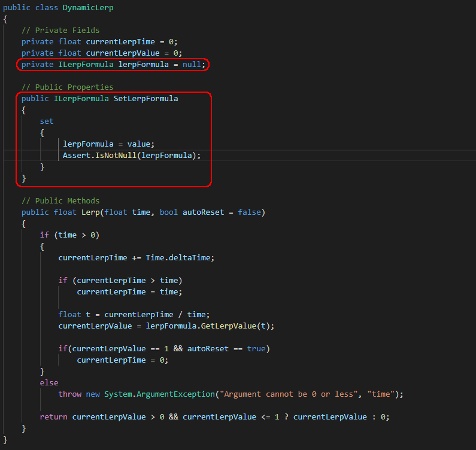Image resolution: width=476 pixels, height=450 pixels.
Task: Click System.ArgumentException type name
Action: coord(159,394)
